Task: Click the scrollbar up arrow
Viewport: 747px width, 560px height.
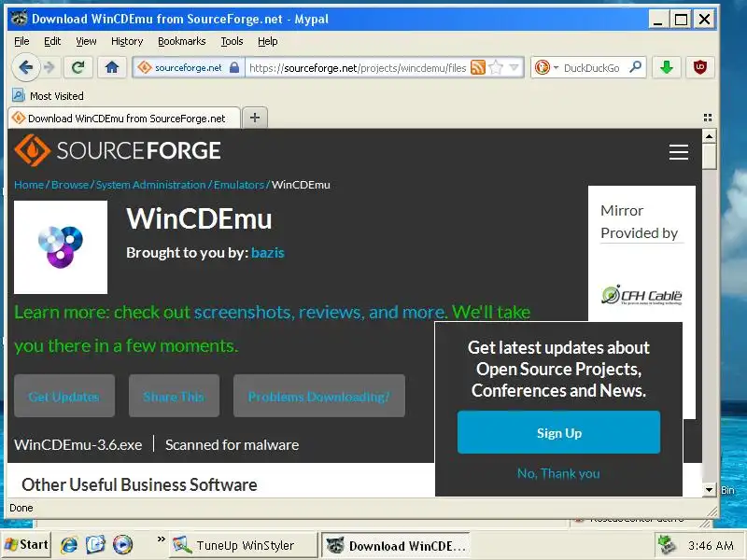Action: [x=709, y=136]
